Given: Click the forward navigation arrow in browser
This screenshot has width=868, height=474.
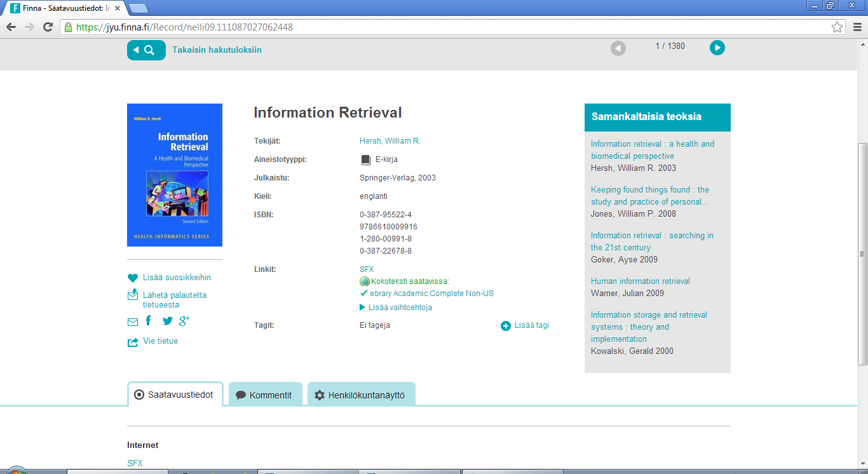Looking at the screenshot, I should tap(29, 27).
